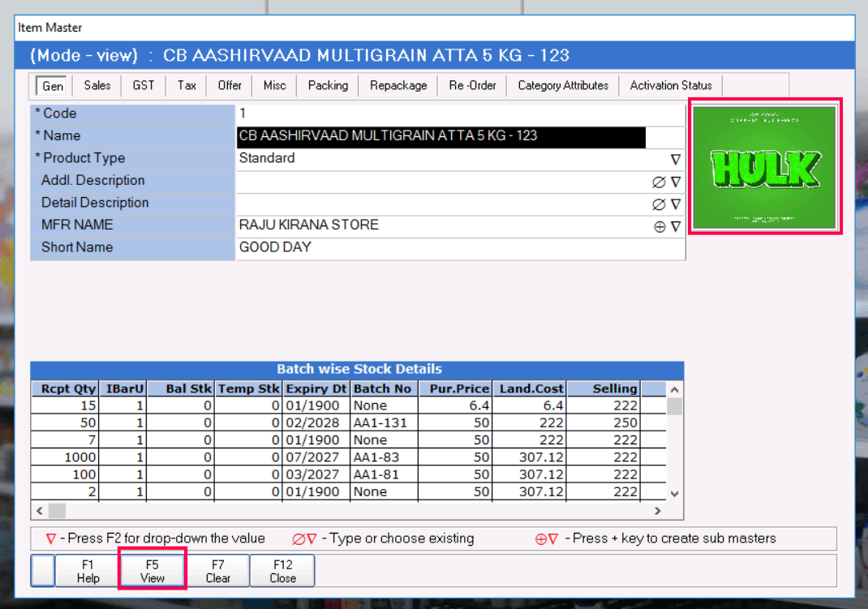Expand MFR NAME dropdown triangle
The image size is (868, 609).
pyautogui.click(x=676, y=226)
